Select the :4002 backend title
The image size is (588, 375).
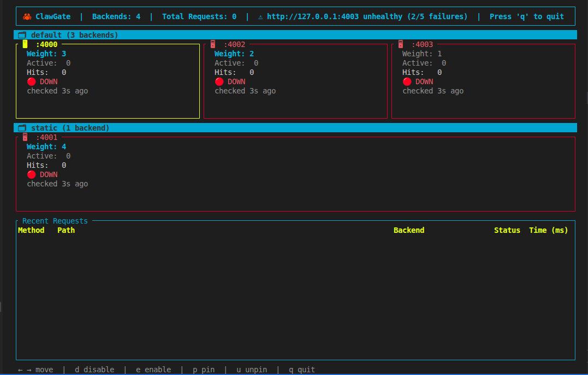[x=234, y=44]
